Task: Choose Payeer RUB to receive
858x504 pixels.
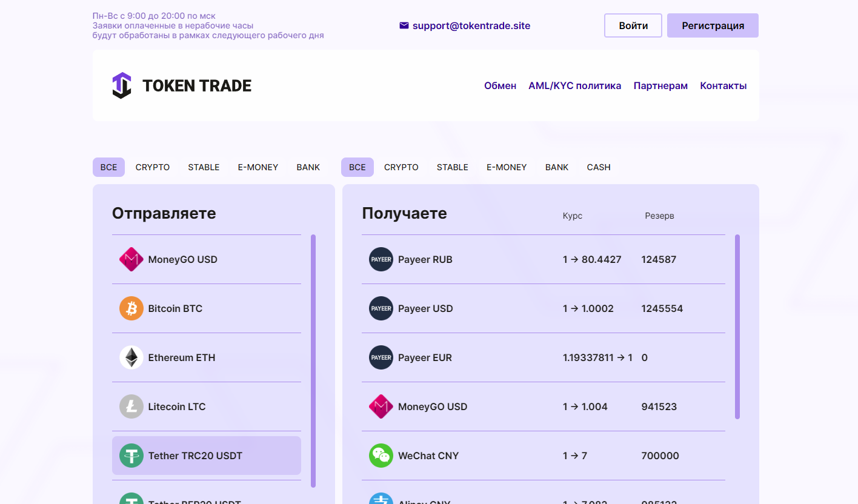Action: (x=544, y=259)
